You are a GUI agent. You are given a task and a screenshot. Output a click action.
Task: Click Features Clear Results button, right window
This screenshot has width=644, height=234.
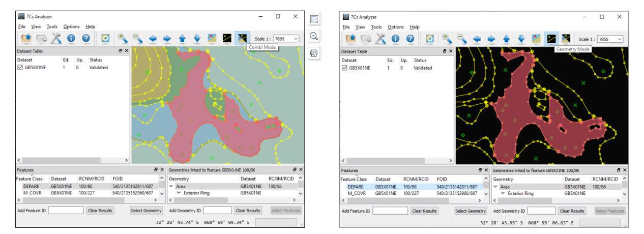425,211
